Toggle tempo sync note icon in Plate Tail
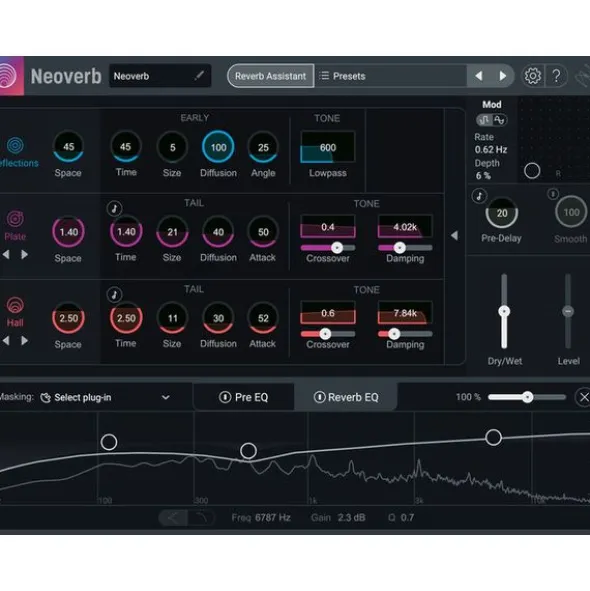The width and height of the screenshot is (590, 591). 114,208
